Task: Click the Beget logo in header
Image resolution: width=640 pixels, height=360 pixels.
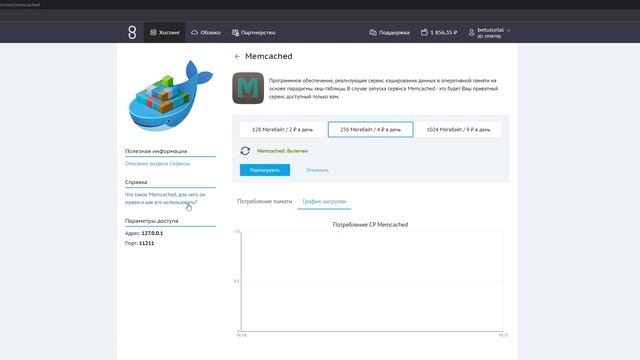Action: (x=132, y=32)
